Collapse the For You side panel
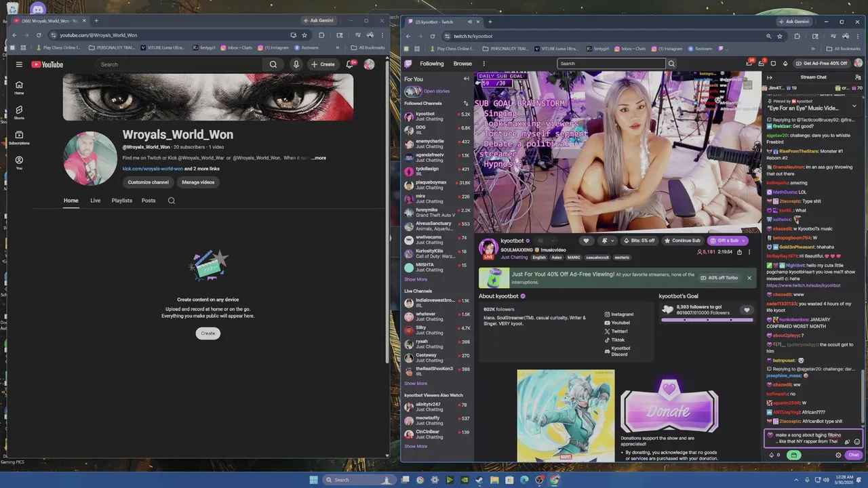The image size is (868, 488). point(466,79)
